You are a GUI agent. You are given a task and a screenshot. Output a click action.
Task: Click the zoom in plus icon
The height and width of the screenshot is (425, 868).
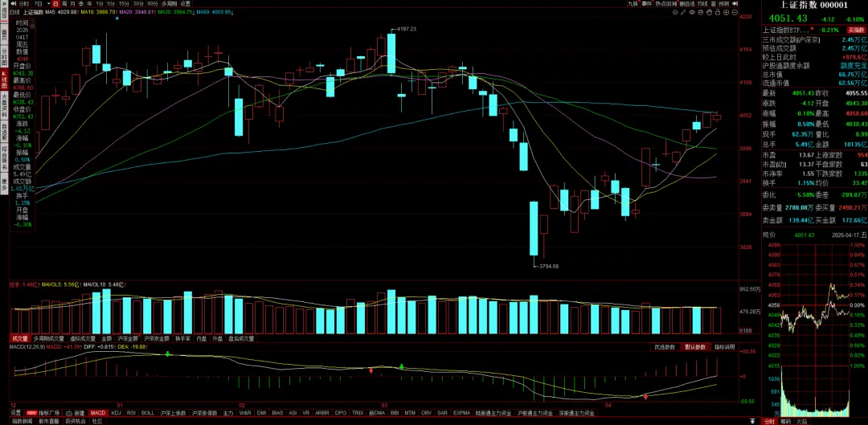point(727,12)
